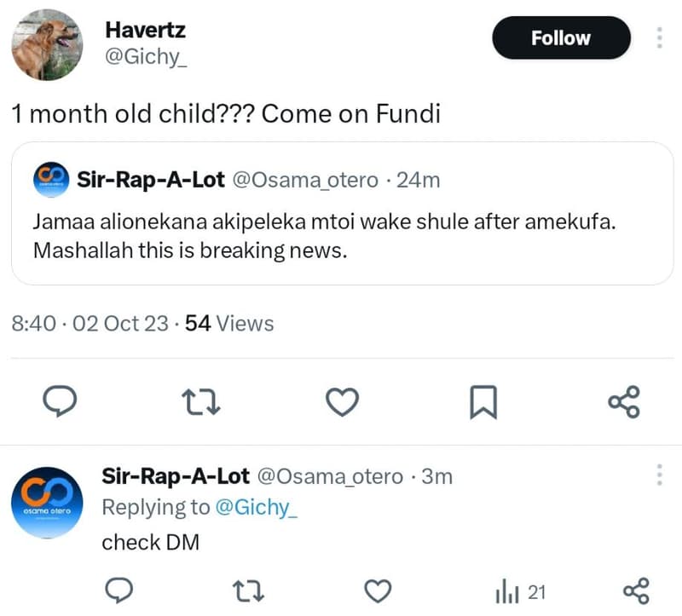The image size is (682, 616).
Task: Click the share icon on Havertz's tweet
Action: click(x=624, y=400)
